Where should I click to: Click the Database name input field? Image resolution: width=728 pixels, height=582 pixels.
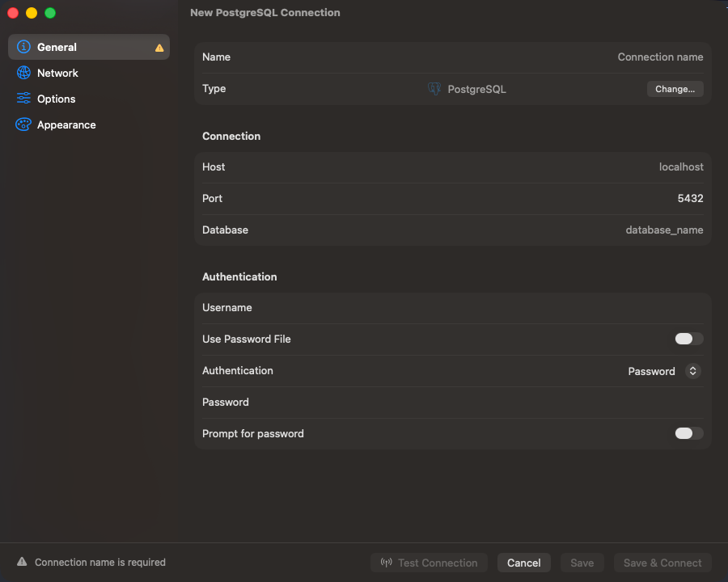tap(453, 230)
